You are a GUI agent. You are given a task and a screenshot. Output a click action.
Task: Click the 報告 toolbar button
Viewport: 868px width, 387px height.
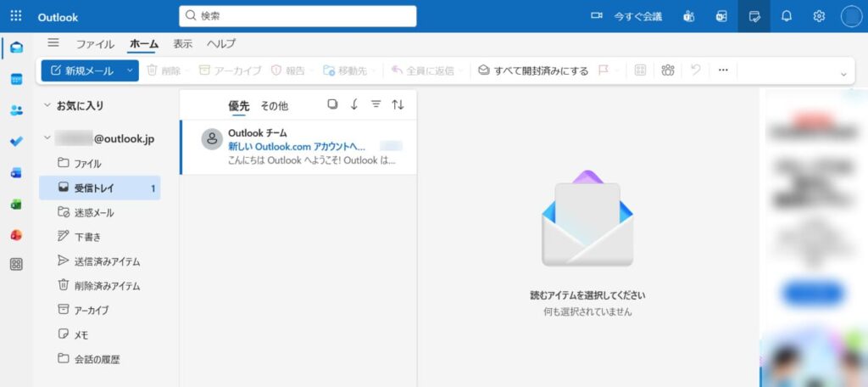[x=288, y=70]
